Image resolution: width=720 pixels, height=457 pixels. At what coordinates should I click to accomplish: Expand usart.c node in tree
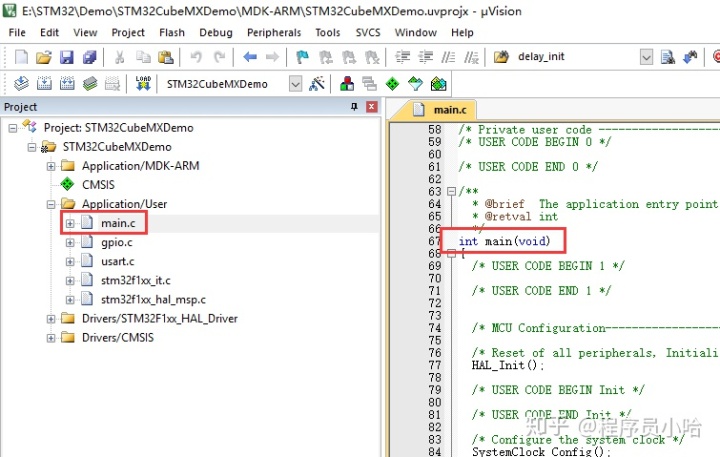click(70, 262)
